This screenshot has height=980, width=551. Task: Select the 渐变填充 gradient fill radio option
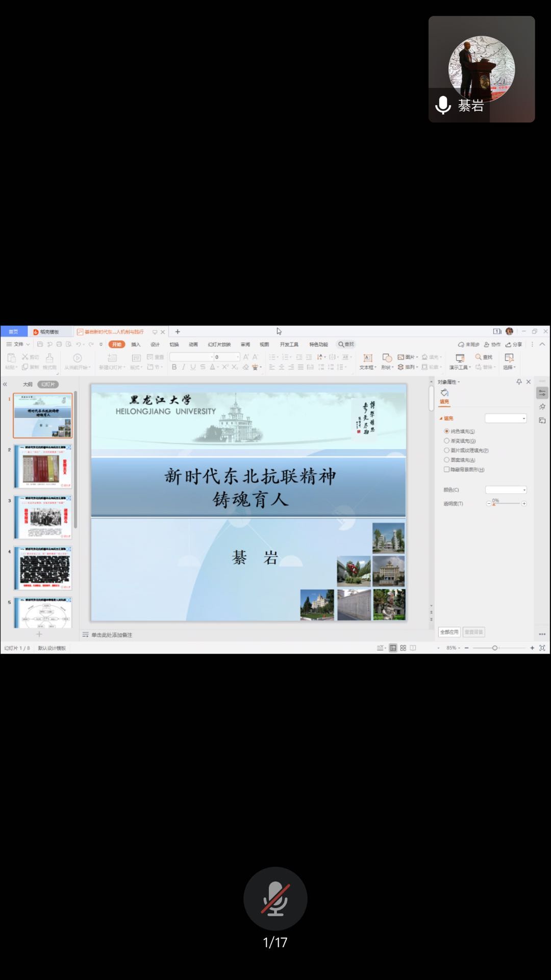pos(447,441)
